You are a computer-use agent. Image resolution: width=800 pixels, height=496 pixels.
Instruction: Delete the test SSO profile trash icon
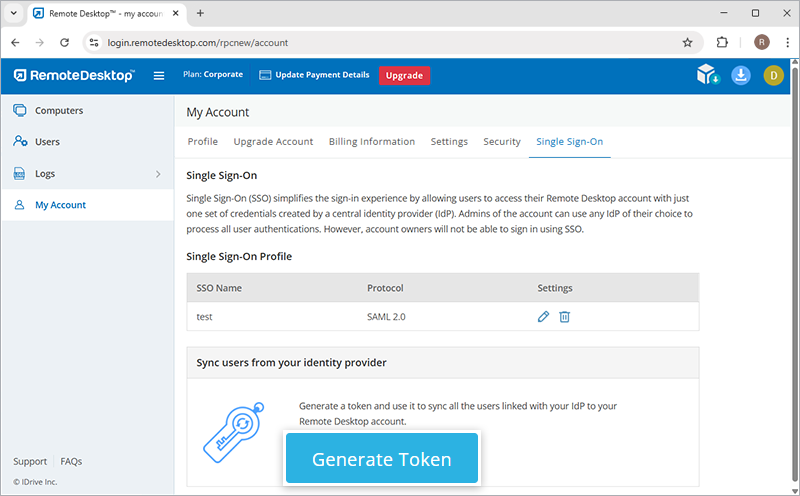pos(564,317)
